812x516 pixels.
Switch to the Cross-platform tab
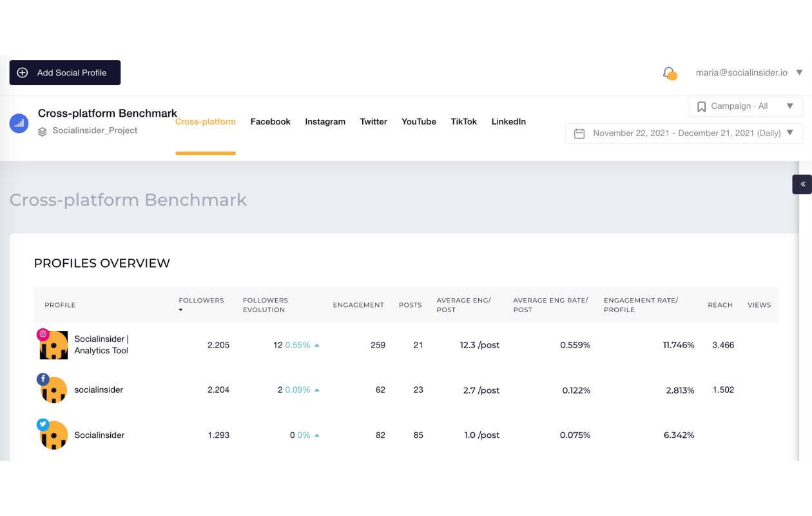click(x=206, y=122)
